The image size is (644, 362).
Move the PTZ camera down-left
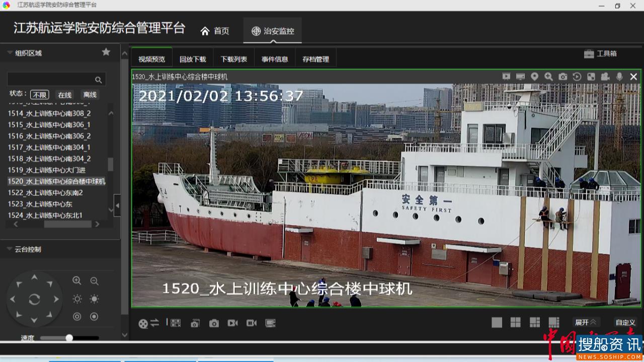tap(19, 315)
